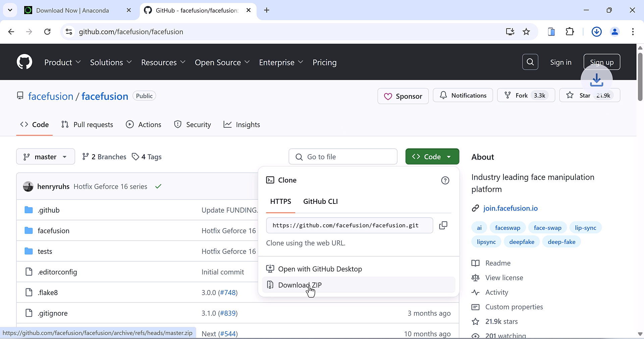Open the clone help question icon

click(x=445, y=180)
